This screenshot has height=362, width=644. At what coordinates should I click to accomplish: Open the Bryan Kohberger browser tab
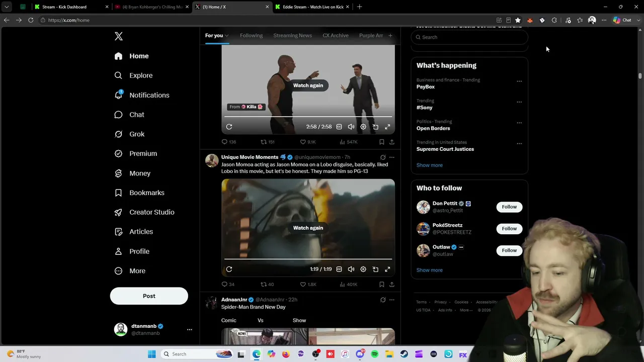tap(151, 7)
